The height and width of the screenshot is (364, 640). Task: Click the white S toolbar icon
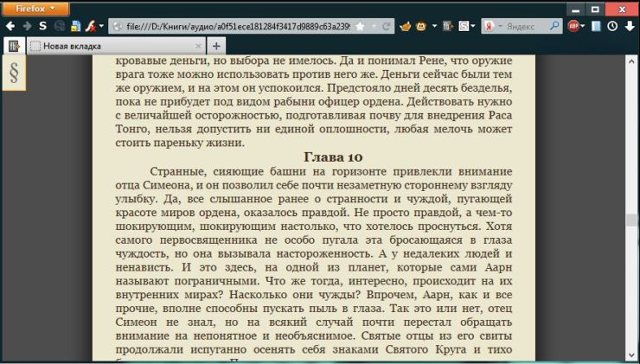coord(43,27)
